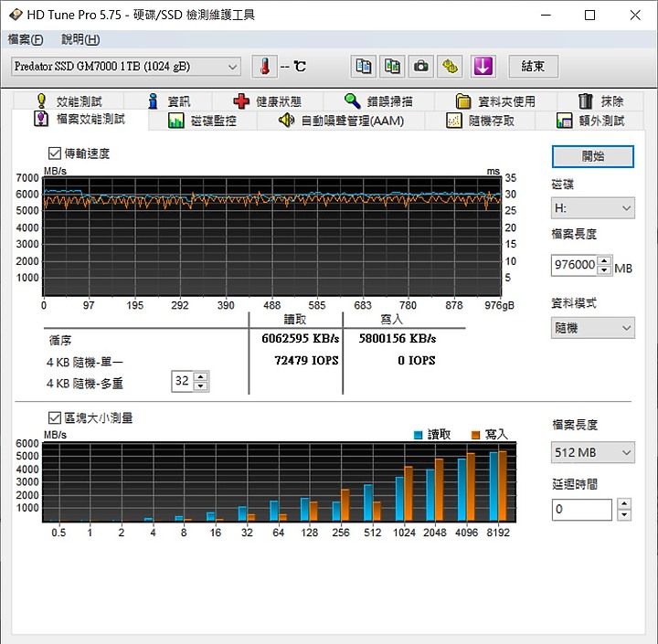Viewport: 658px width, 644px height.
Task: Maximize the HD Tune Pro window
Action: pyautogui.click(x=589, y=16)
